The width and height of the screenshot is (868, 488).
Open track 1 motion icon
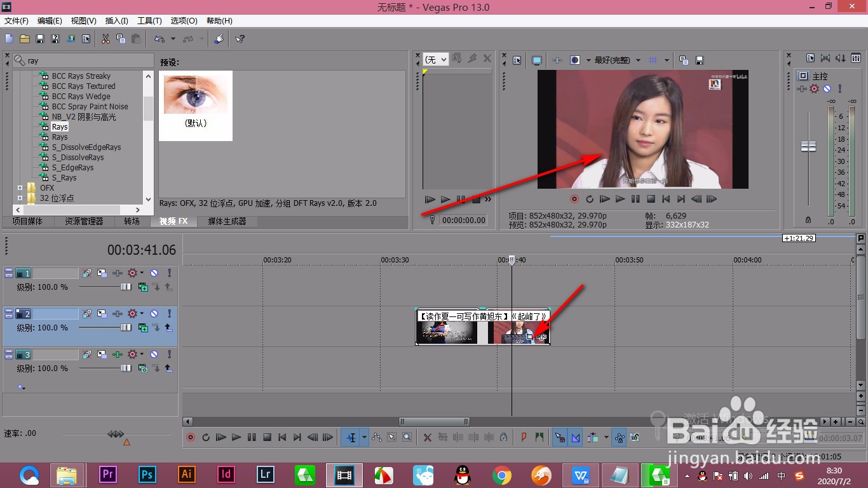click(102, 273)
